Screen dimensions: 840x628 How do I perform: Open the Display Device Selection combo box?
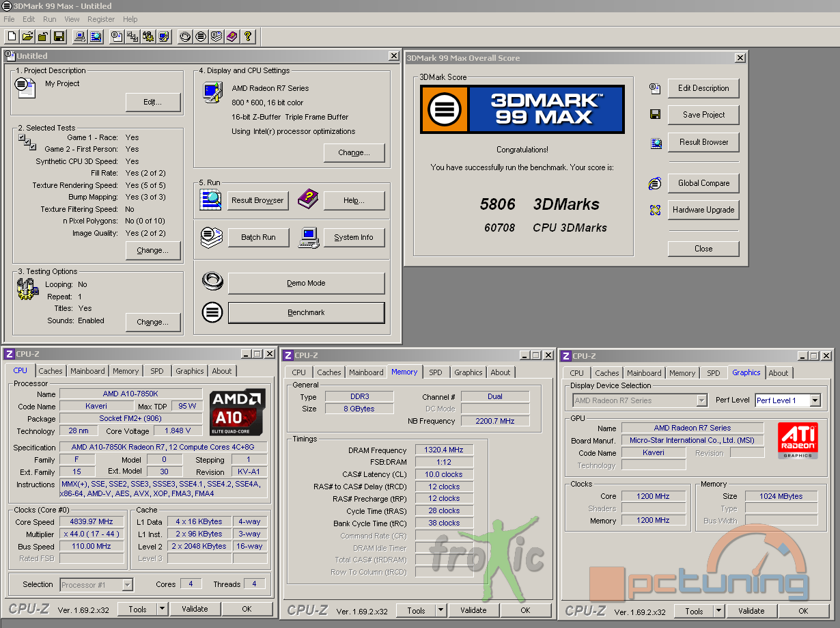point(640,400)
